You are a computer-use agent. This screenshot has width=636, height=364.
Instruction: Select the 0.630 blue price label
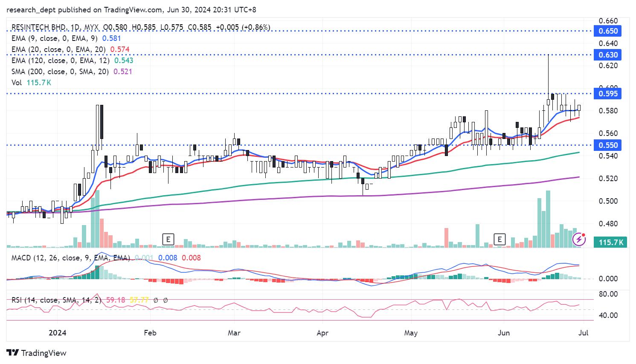608,55
